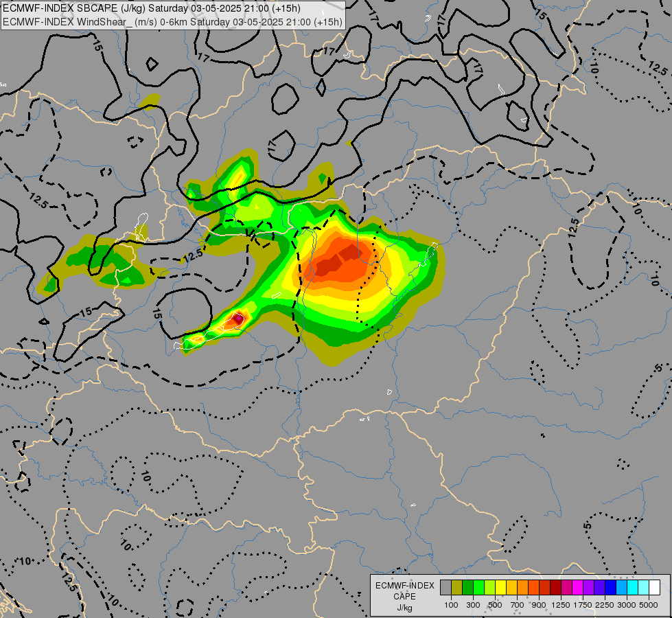672x618 pixels.
Task: Pick the bright cyan legend swatch
Action: coord(633,588)
